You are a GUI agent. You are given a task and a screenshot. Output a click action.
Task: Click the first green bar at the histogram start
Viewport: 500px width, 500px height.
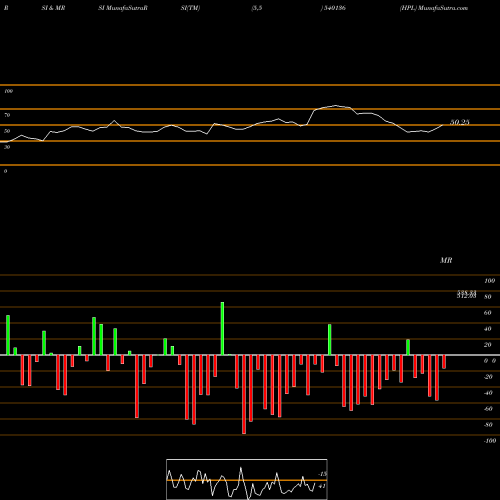(x=8, y=335)
